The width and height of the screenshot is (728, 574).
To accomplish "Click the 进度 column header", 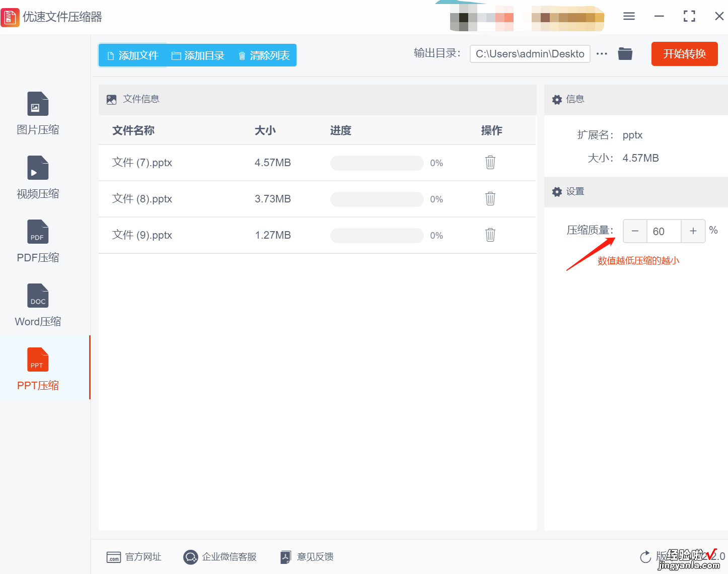I will tap(341, 130).
